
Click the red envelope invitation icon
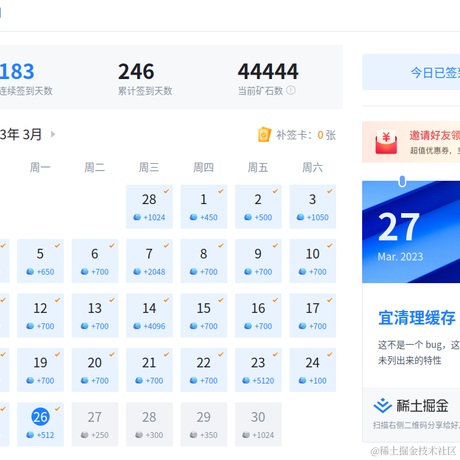(386, 142)
